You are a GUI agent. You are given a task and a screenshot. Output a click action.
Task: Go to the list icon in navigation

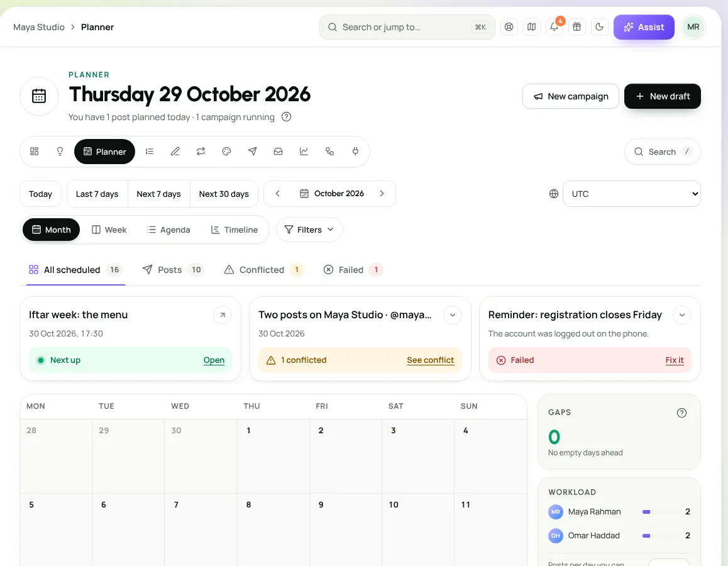pos(150,152)
